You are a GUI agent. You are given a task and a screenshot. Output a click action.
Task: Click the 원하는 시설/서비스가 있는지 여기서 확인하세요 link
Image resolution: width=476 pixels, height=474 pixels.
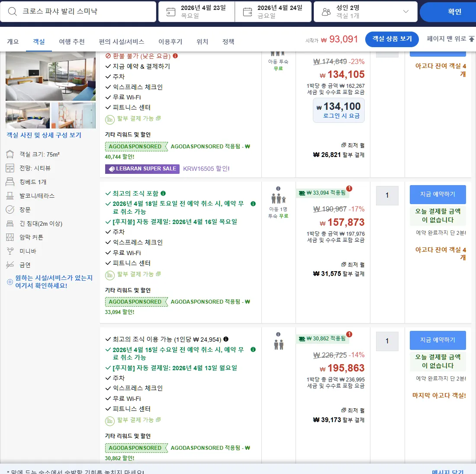(54, 282)
